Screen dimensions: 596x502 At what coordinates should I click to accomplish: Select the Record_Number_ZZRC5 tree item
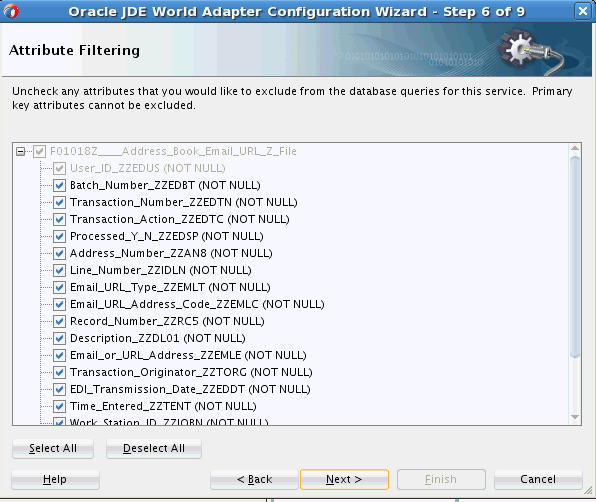coord(167,321)
